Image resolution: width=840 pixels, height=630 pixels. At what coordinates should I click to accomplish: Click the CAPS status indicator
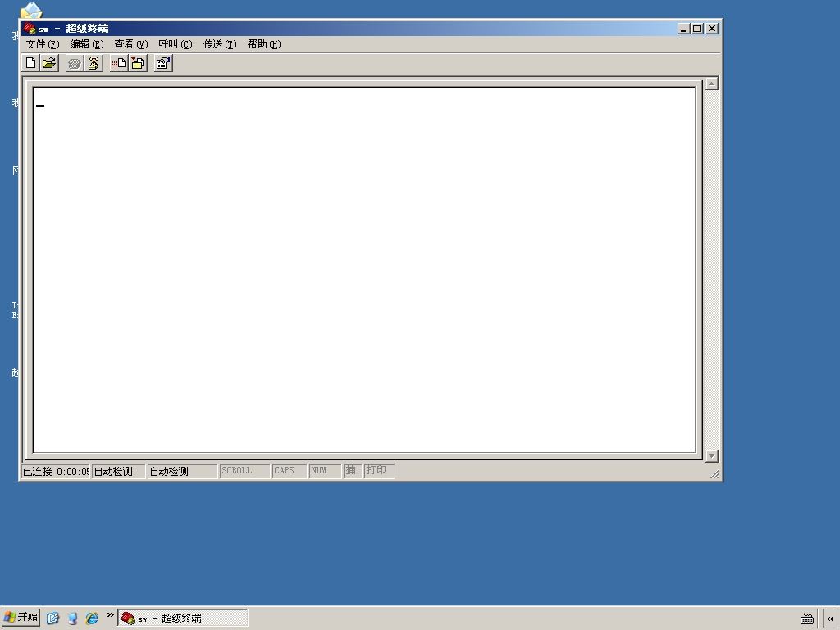pyautogui.click(x=290, y=471)
